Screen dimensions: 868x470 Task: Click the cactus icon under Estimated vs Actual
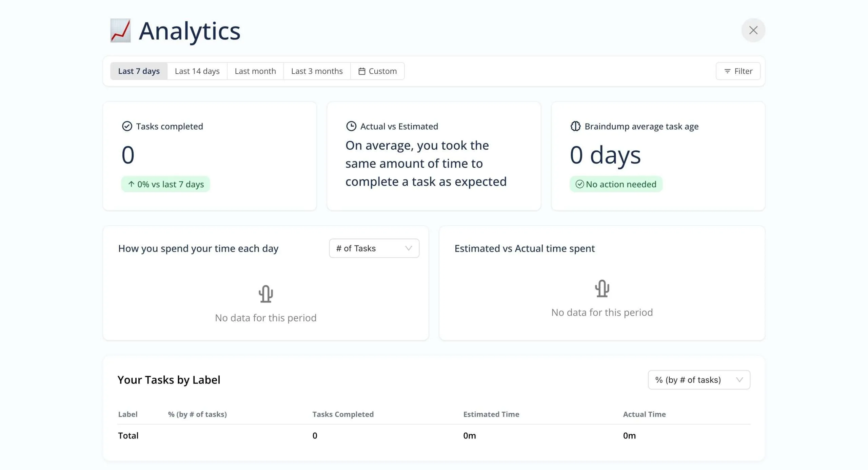(x=602, y=288)
